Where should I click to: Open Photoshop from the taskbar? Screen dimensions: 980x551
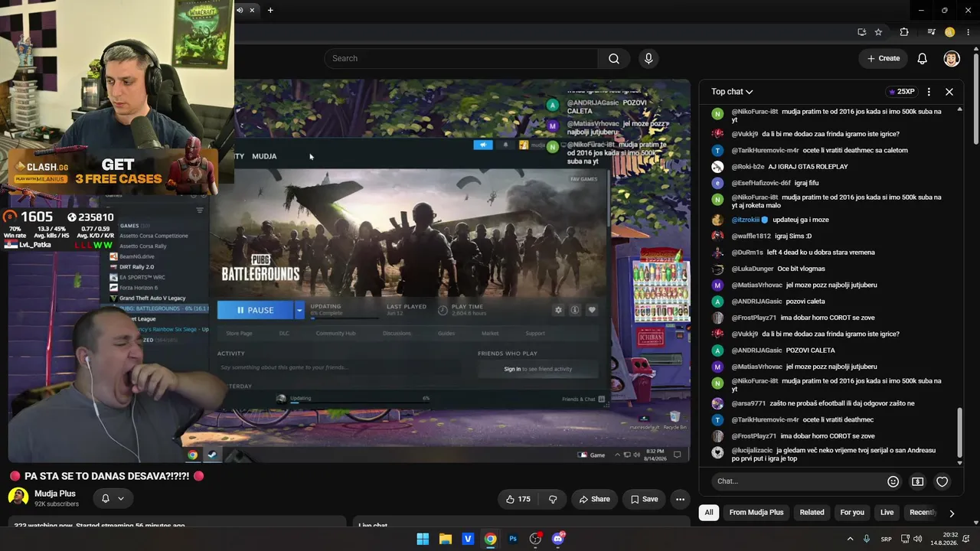[513, 539]
